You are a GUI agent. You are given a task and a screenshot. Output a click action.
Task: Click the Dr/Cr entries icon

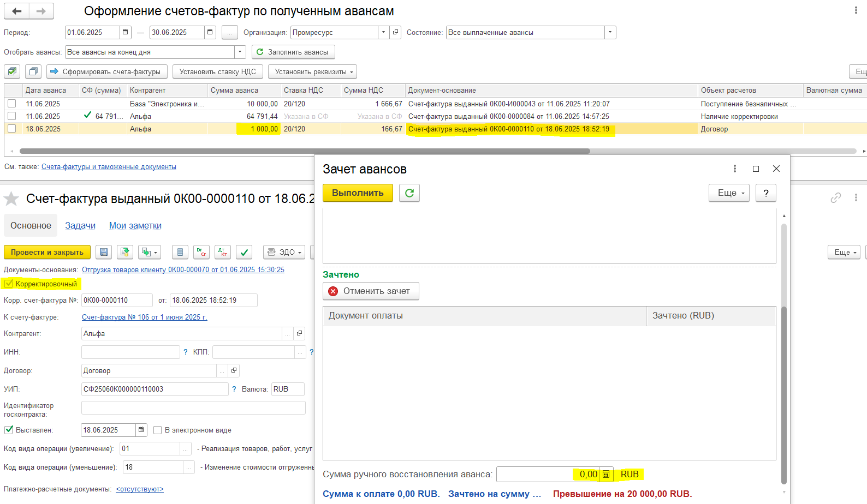pos(201,252)
